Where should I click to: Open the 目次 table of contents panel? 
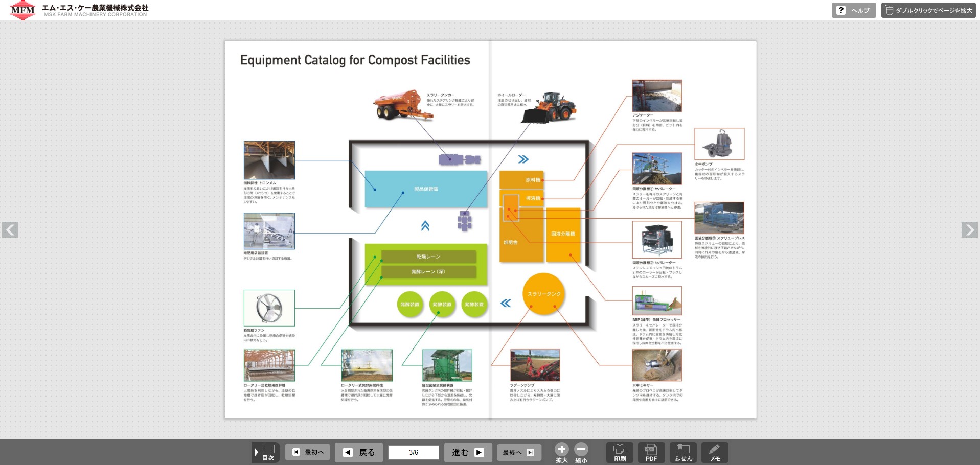[x=266, y=452]
